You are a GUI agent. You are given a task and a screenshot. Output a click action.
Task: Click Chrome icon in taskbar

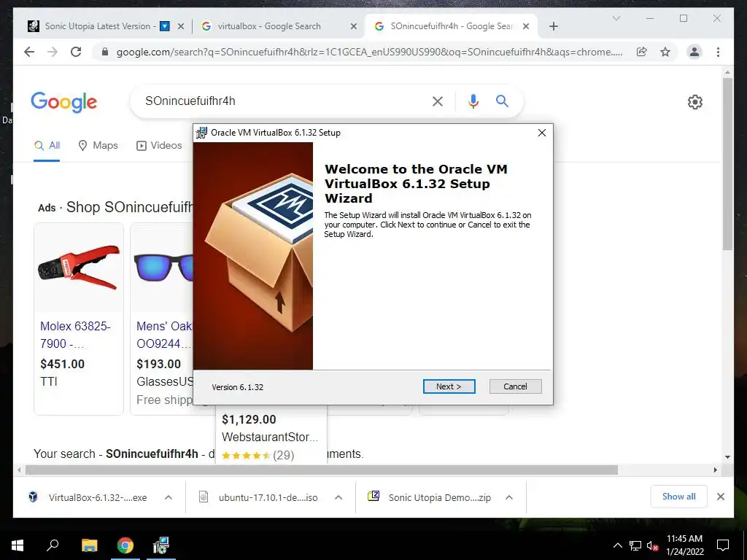coord(125,545)
